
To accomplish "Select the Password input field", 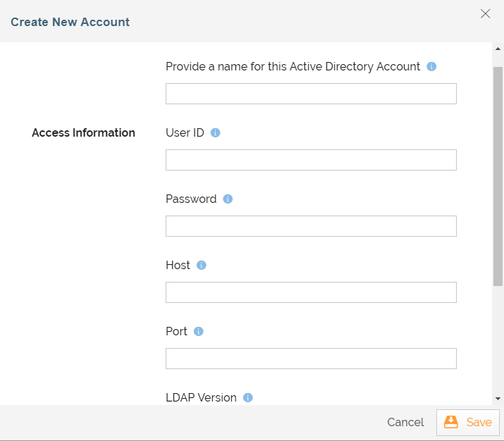I will coord(311,226).
